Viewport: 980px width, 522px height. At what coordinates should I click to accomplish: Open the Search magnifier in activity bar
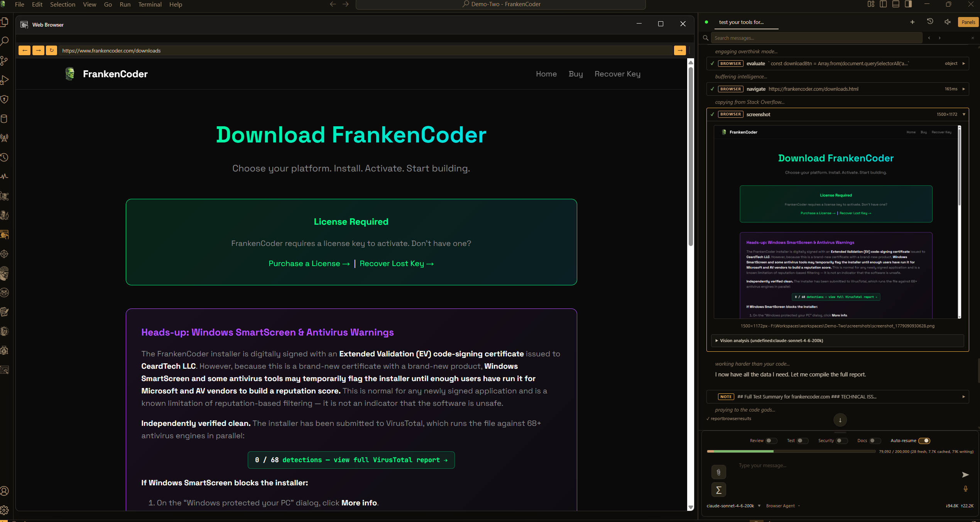pyautogui.click(x=5, y=41)
